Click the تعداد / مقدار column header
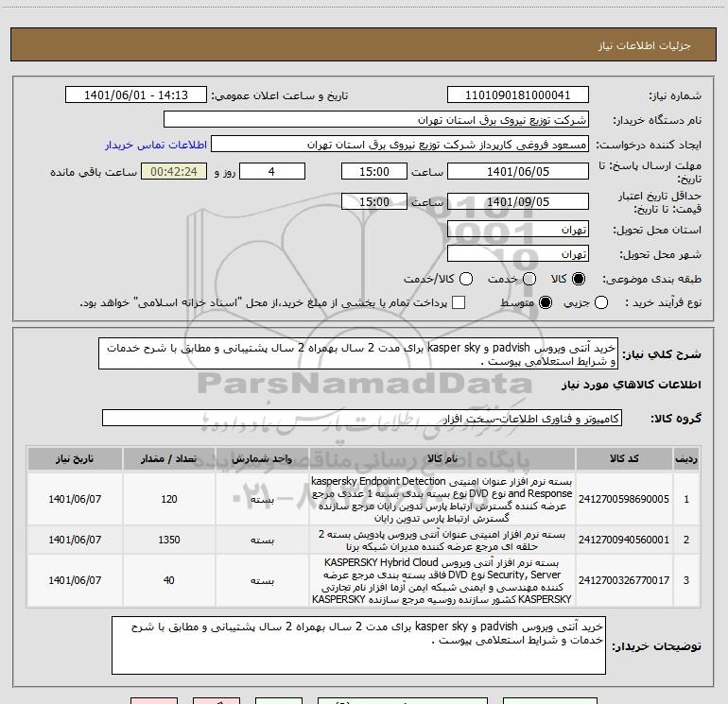 (x=169, y=459)
